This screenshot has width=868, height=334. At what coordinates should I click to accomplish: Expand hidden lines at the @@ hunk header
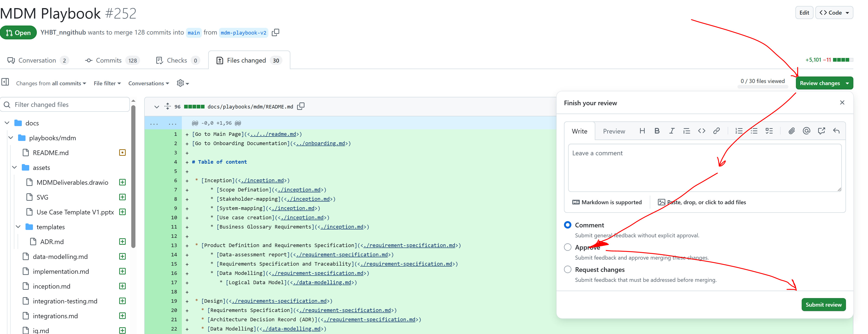(x=163, y=123)
